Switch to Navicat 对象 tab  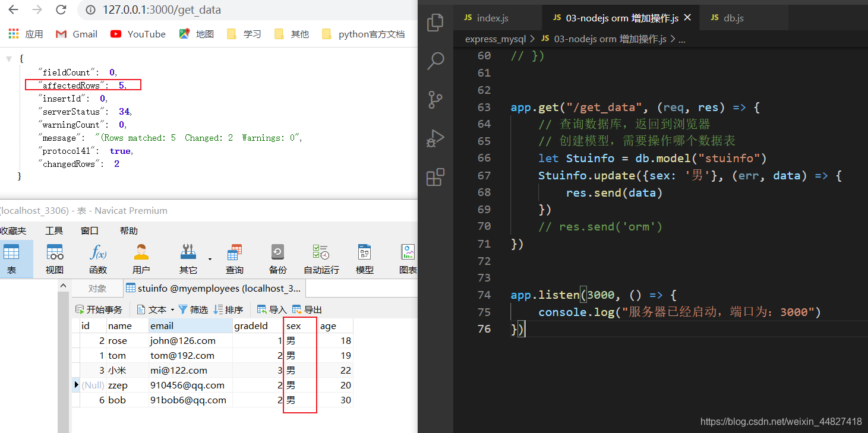(97, 289)
